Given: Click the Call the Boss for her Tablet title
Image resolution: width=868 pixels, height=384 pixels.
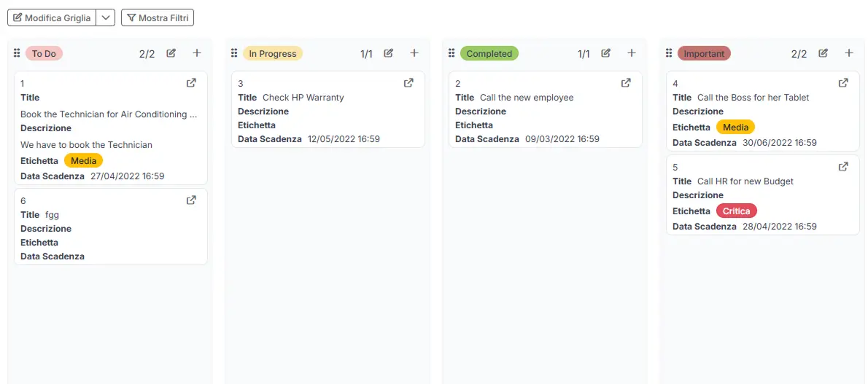Looking at the screenshot, I should pyautogui.click(x=753, y=98).
